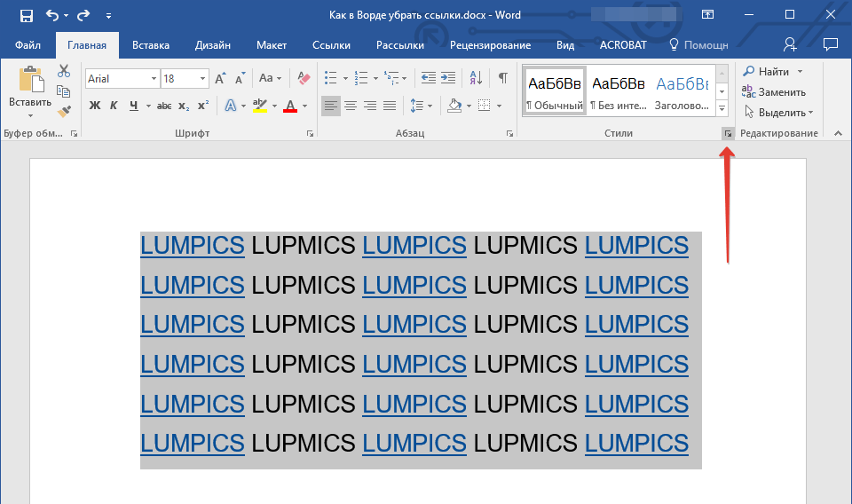This screenshot has height=504, width=852.
Task: Switch to the Вставка tab
Action: pyautogui.click(x=151, y=45)
